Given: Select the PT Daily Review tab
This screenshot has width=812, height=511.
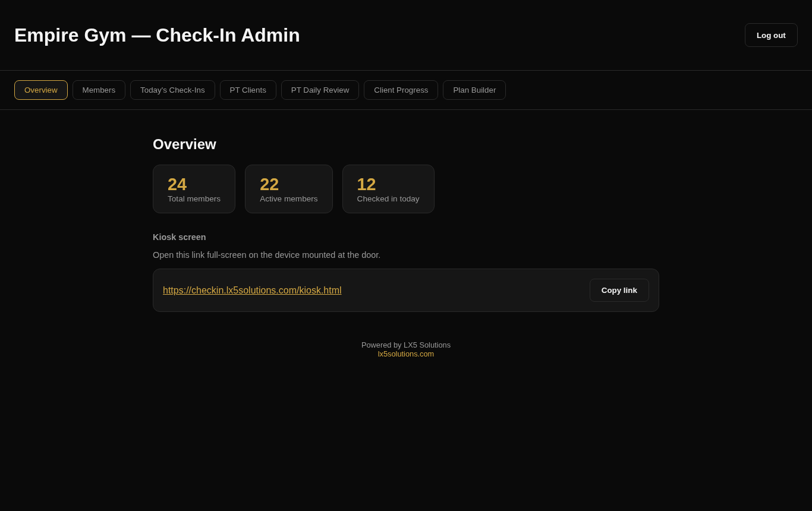Looking at the screenshot, I should pos(320,90).
